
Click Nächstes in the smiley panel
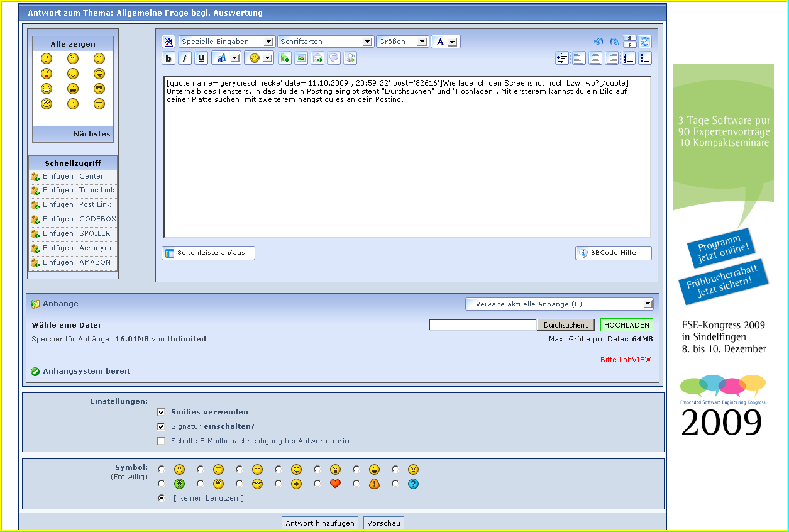[x=92, y=134]
